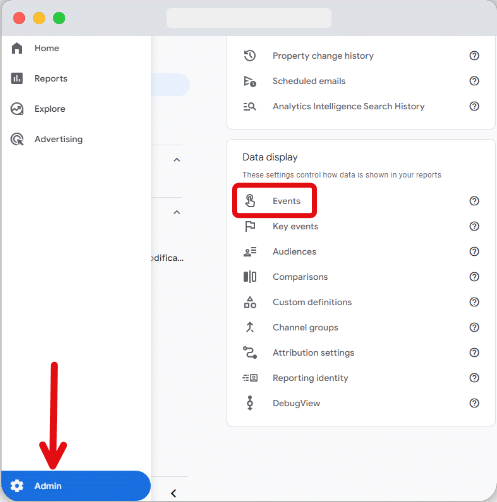
Task: Click the yellow minimize window button
Action: coord(39,18)
